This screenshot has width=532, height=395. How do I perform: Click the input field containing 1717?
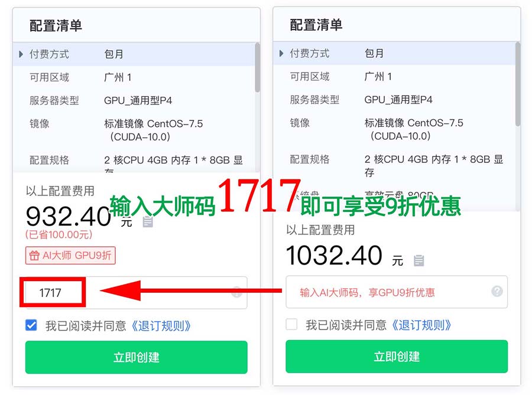point(137,293)
